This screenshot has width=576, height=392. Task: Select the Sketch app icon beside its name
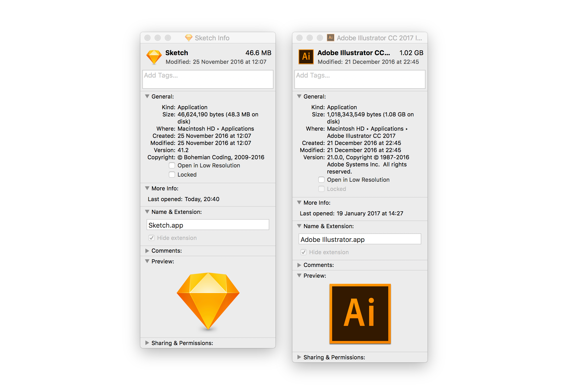[154, 57]
